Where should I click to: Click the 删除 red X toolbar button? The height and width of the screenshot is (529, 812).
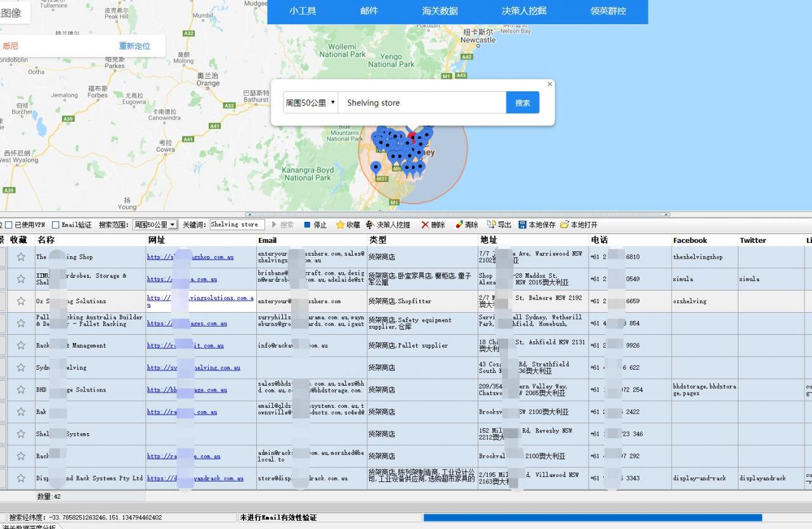pos(433,225)
